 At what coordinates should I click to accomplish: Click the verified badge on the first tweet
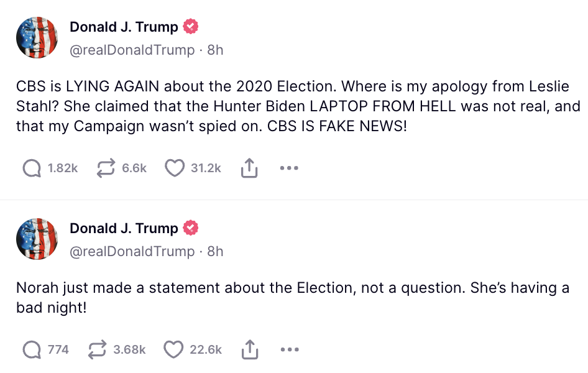(x=190, y=26)
